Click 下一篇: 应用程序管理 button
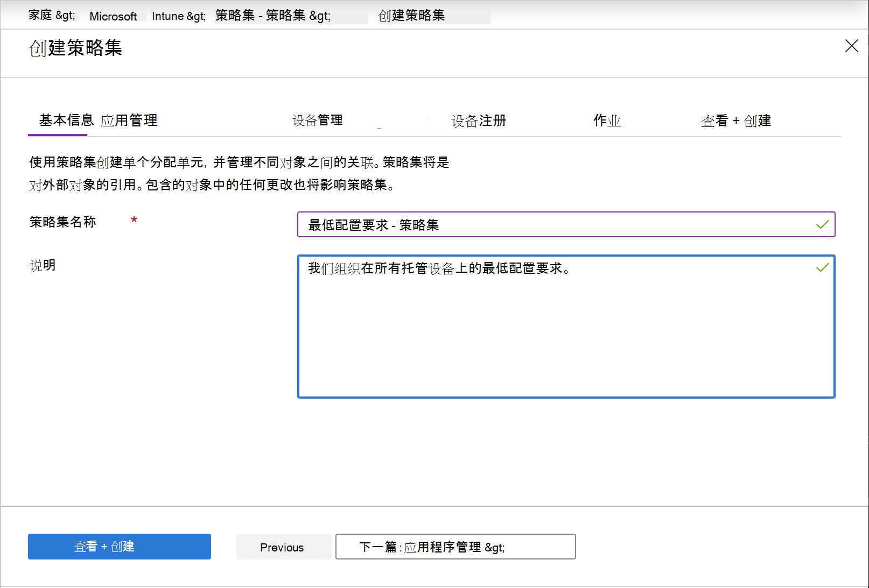 click(455, 547)
